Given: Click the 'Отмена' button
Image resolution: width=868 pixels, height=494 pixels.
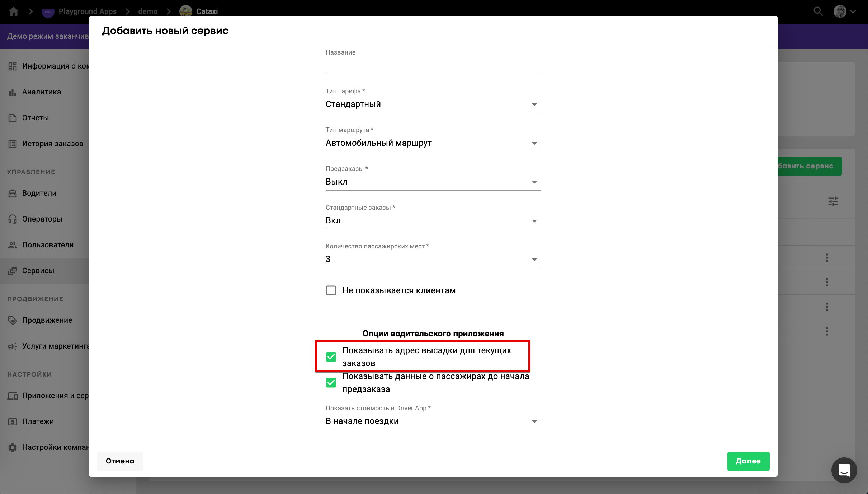Looking at the screenshot, I should coord(120,461).
